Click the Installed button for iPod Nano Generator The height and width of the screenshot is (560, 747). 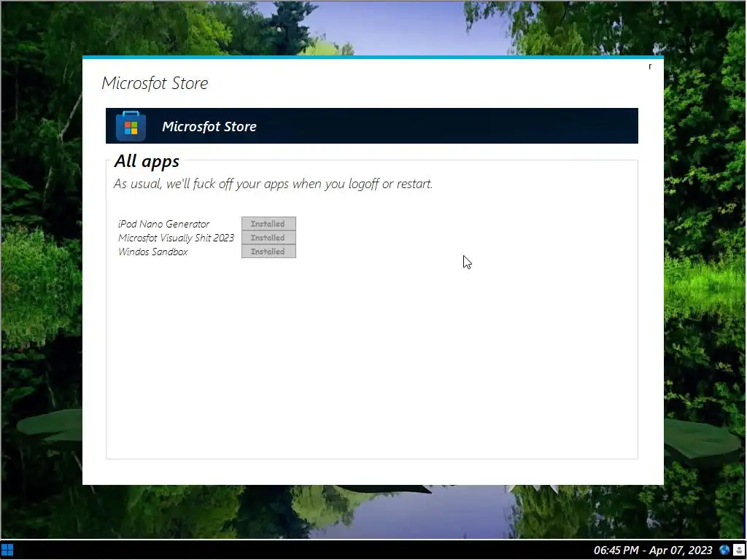(x=268, y=224)
